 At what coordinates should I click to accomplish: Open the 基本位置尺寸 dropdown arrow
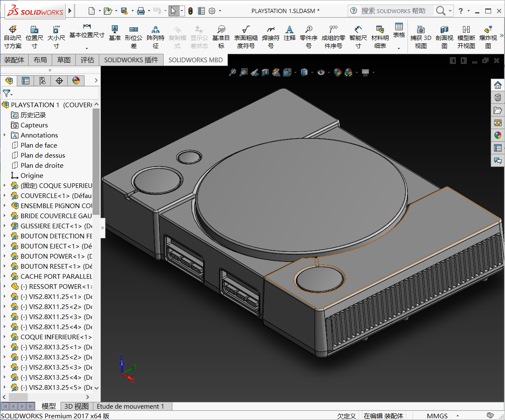click(x=87, y=48)
